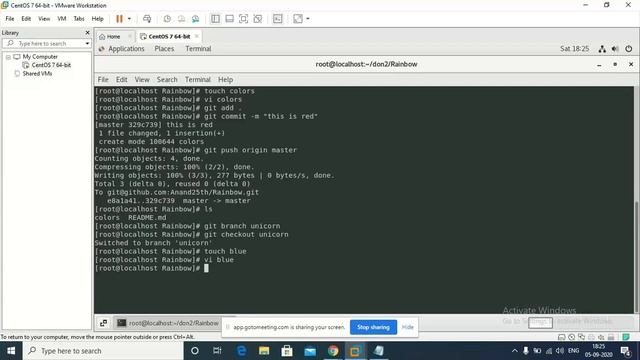Open the console view icon
Screen dimensions: 640x360
[x=278, y=19]
